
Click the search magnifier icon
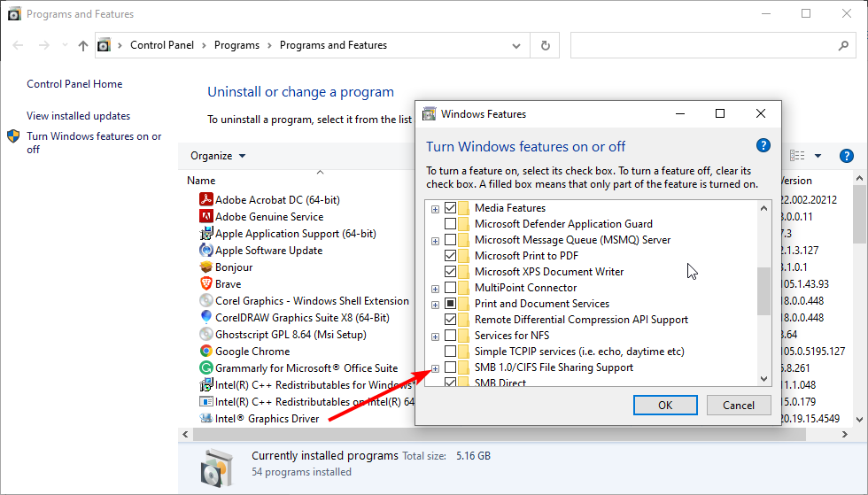(843, 45)
